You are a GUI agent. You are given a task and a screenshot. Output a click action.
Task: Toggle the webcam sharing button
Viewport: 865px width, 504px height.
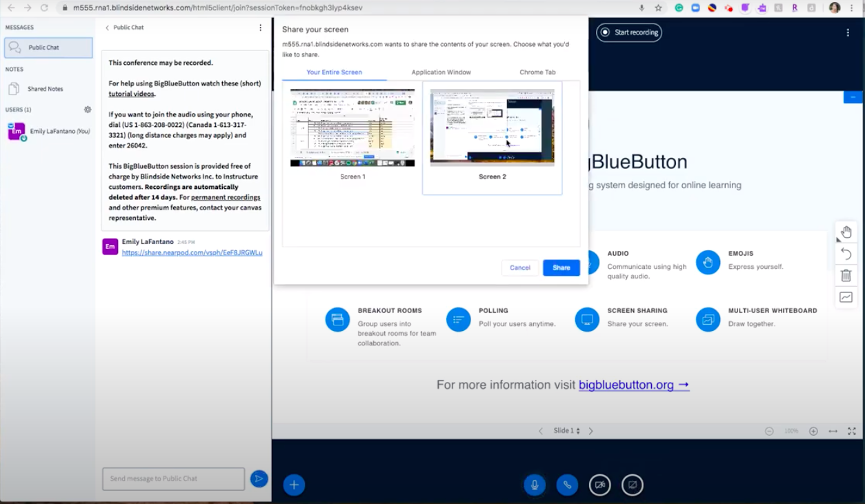coord(599,485)
